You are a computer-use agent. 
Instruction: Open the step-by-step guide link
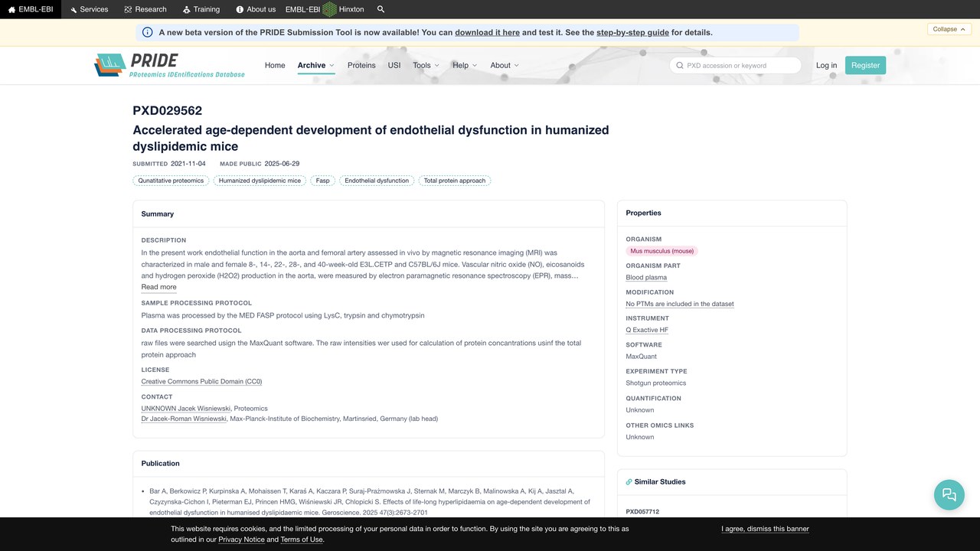(632, 32)
